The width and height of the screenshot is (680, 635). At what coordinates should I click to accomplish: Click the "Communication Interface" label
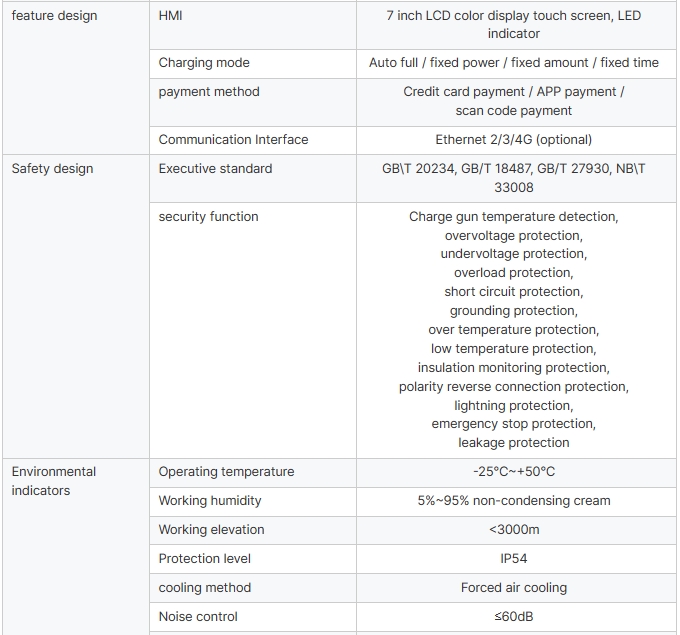click(233, 140)
